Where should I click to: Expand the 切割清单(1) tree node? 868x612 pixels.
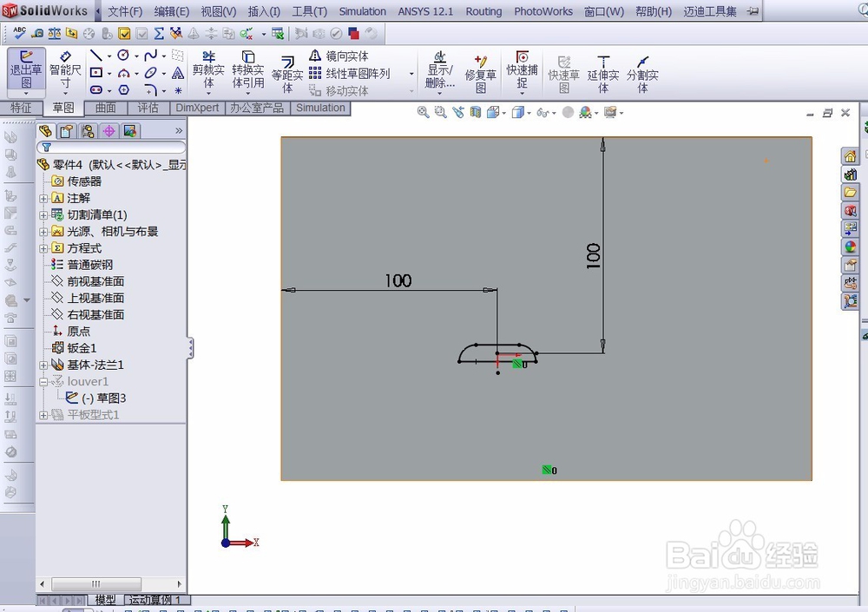pyautogui.click(x=43, y=215)
